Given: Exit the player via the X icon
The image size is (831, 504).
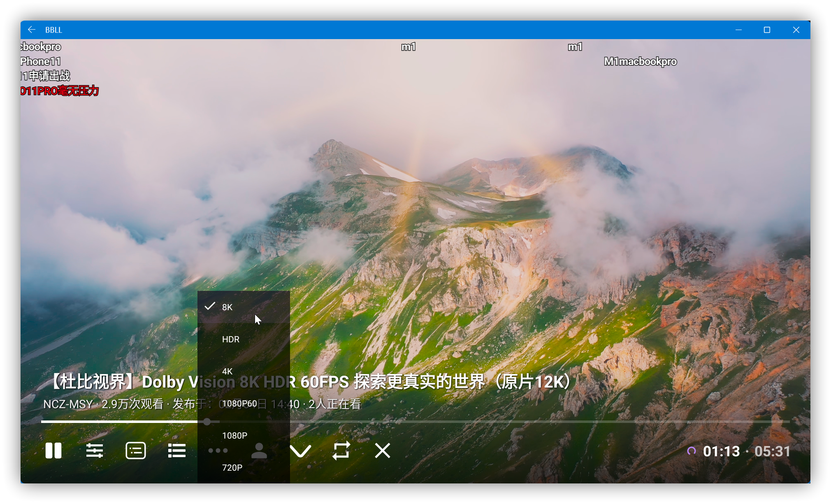Looking at the screenshot, I should pos(382,451).
